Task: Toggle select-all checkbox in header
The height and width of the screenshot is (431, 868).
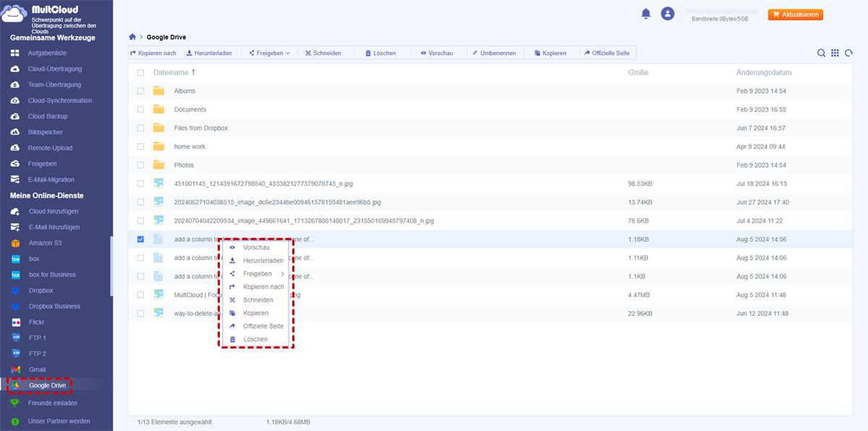Action: coord(140,73)
